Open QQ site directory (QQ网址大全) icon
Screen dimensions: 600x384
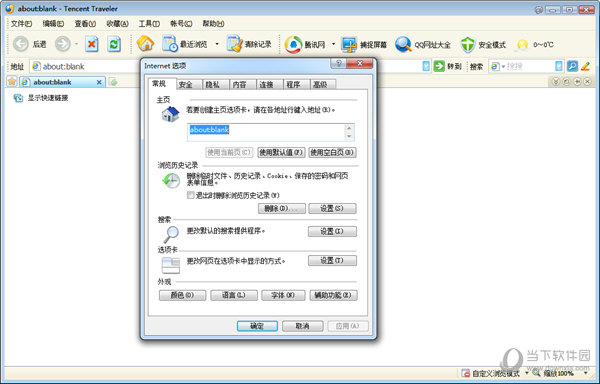(403, 44)
